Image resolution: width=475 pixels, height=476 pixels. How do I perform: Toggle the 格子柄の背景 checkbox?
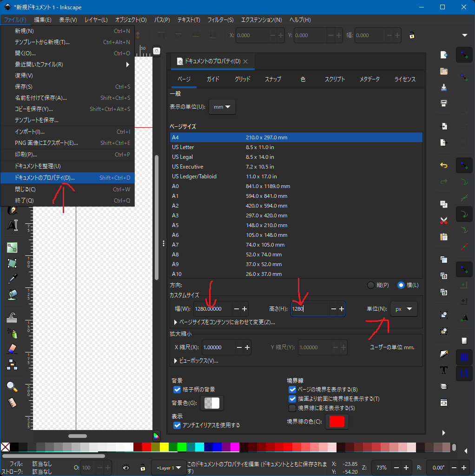click(177, 390)
